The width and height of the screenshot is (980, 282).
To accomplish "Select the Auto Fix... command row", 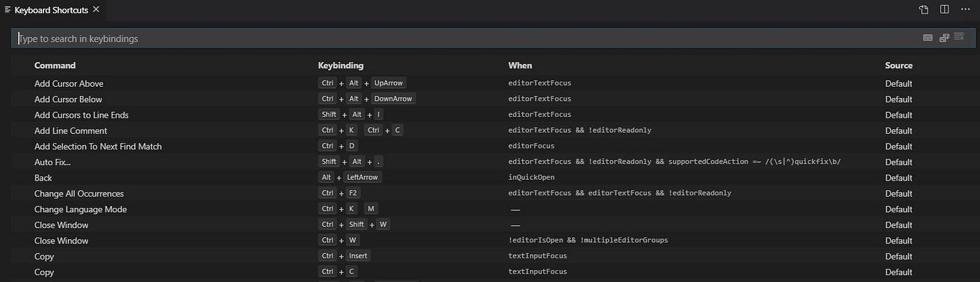I will tap(52, 162).
